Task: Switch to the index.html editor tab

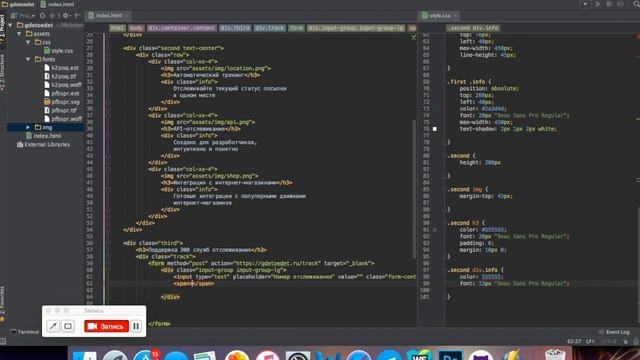Action: coord(109,16)
